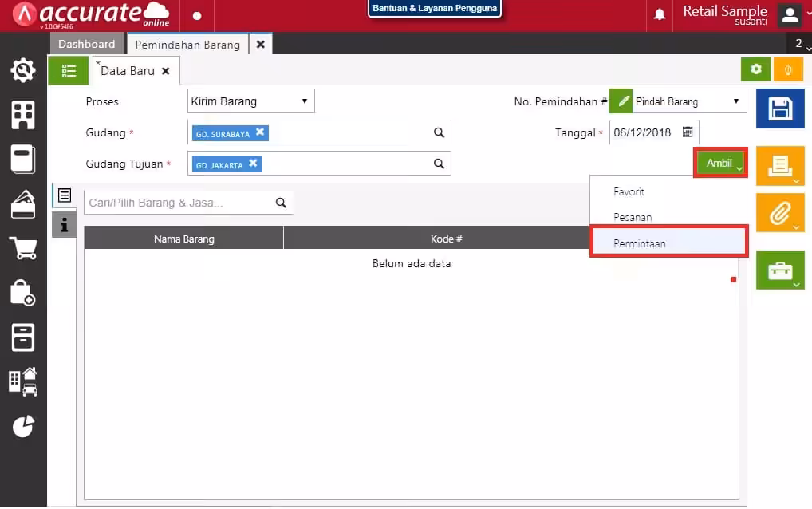Close the Data Baru tab
The image size is (812, 509).
[x=166, y=71]
